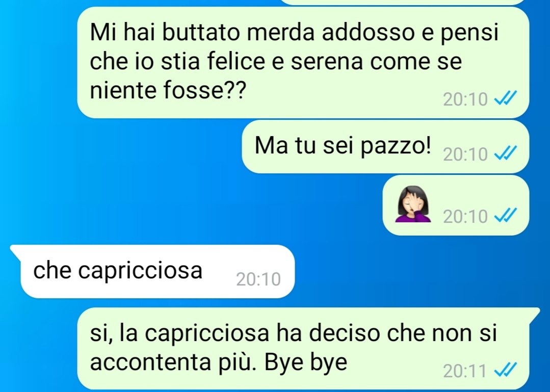
Task: Tap the text "si, la capricciosa ha deciso"
Action: pos(235,332)
